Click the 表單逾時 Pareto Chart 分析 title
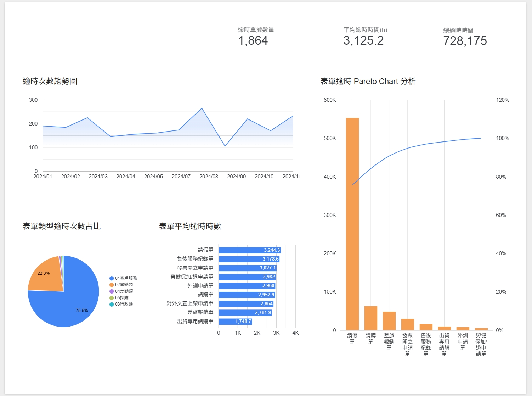Screen dimensions: 532x396 coord(368,81)
